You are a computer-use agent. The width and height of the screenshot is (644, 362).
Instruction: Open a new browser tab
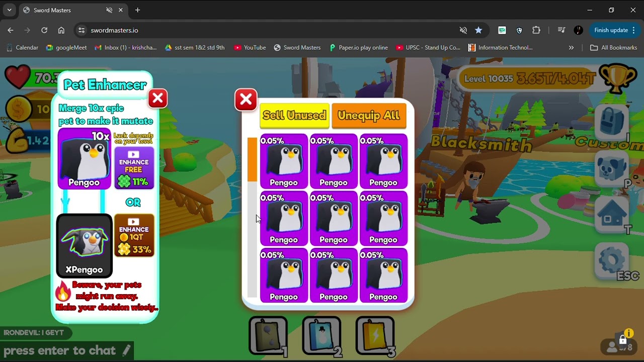(x=137, y=10)
